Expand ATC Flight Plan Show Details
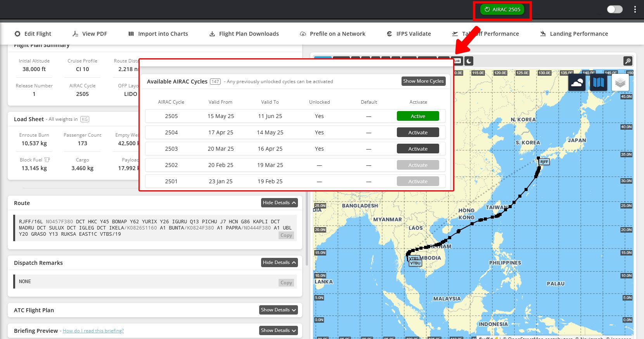The image size is (644, 339). 279,310
